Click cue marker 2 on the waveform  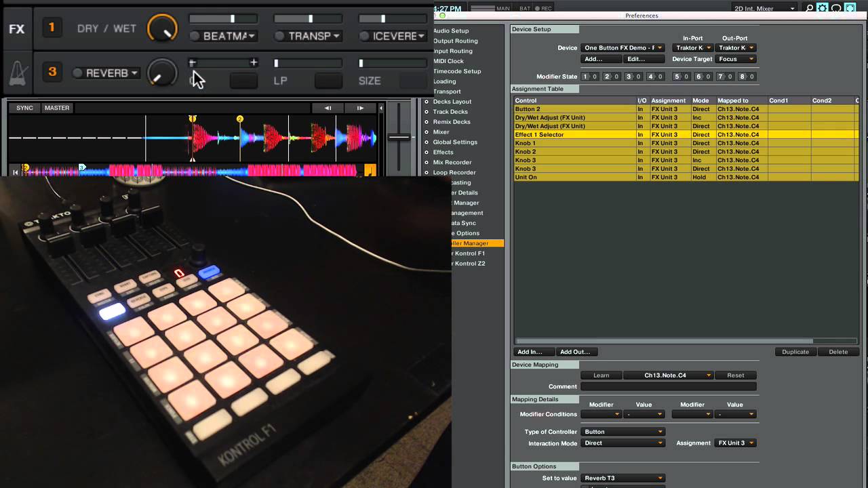(x=240, y=119)
